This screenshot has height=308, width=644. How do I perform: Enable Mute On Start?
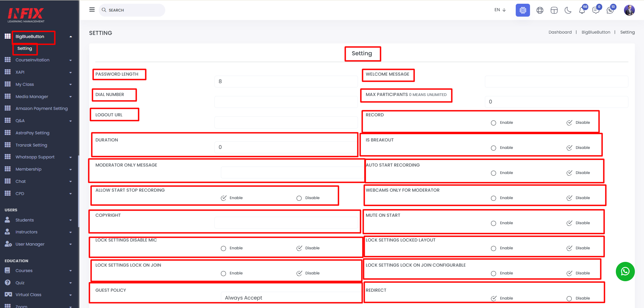(x=493, y=223)
